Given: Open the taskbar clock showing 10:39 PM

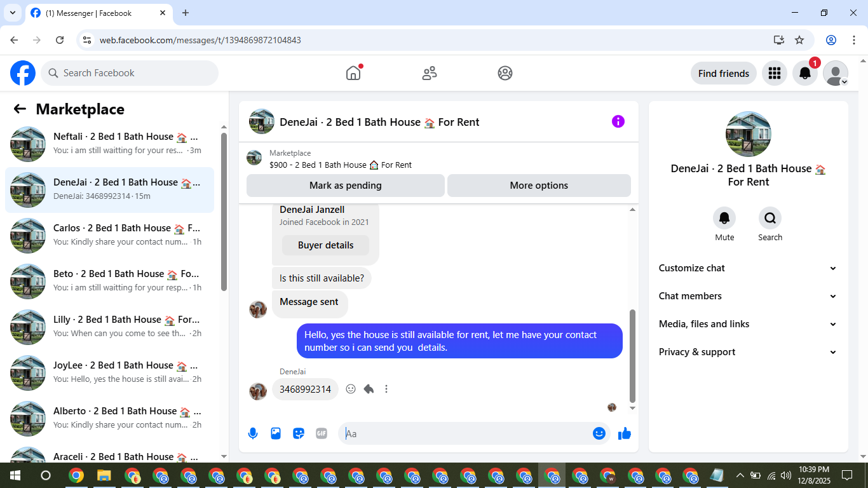Looking at the screenshot, I should (x=814, y=475).
